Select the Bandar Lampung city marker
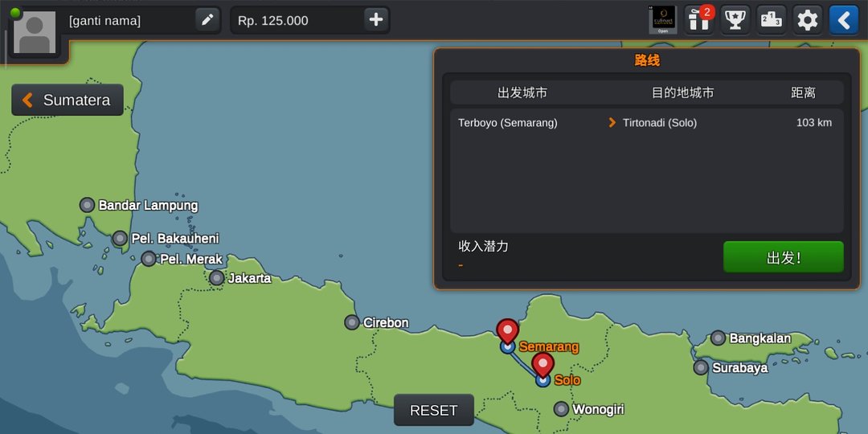 88,205
